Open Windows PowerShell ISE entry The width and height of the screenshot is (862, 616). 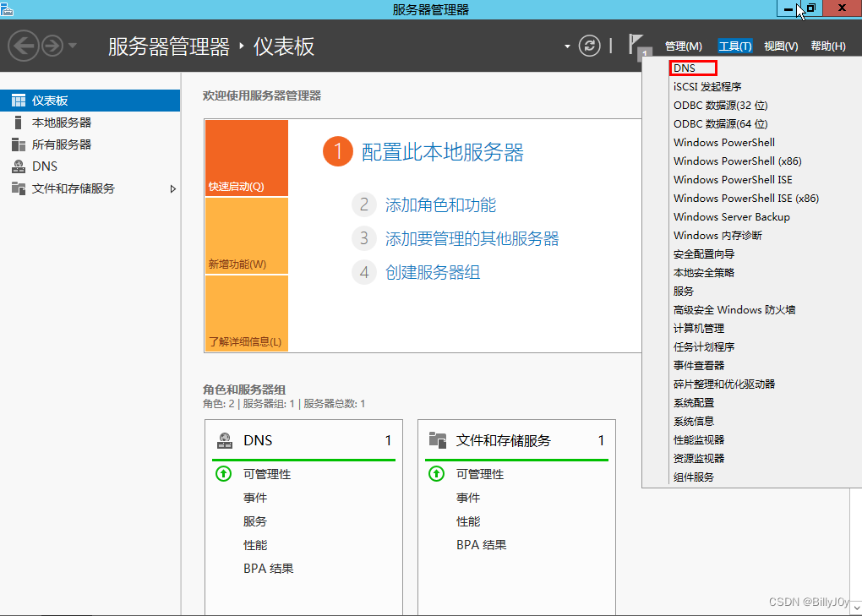(733, 180)
